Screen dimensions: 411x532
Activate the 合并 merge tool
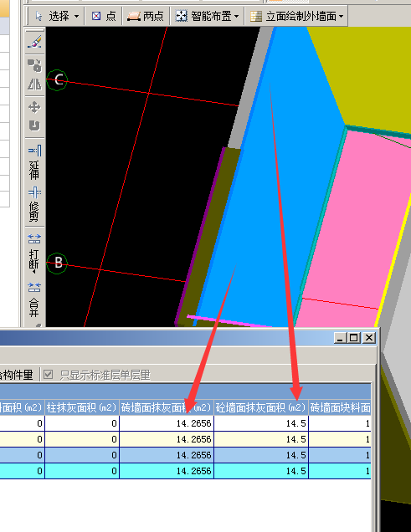coord(34,300)
